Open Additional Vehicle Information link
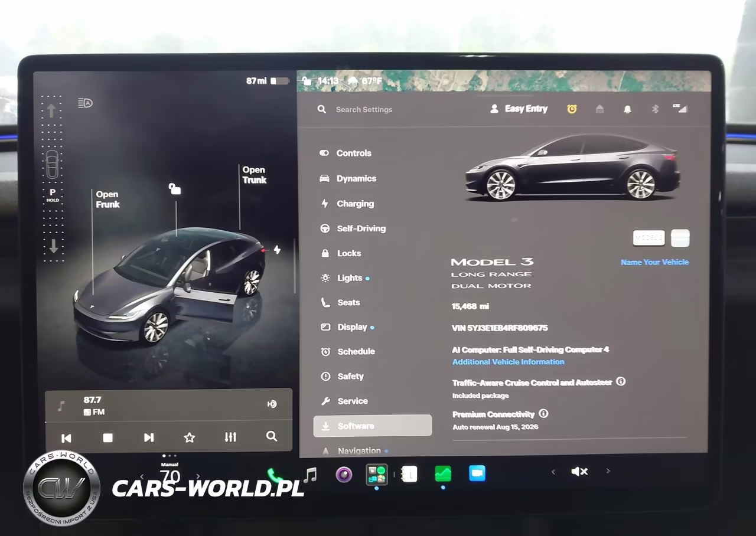Viewport: 756px width, 536px height. (509, 362)
